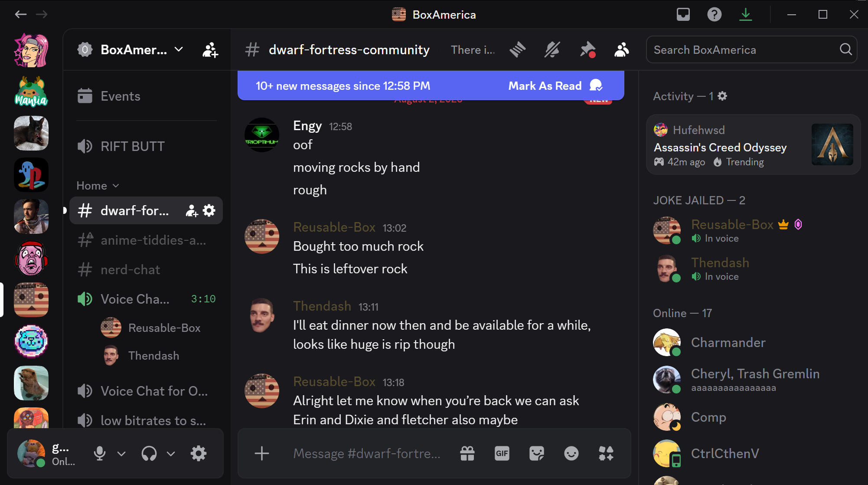Viewport: 868px width, 485px height.
Task: Open the emoji picker
Action: [x=571, y=453]
